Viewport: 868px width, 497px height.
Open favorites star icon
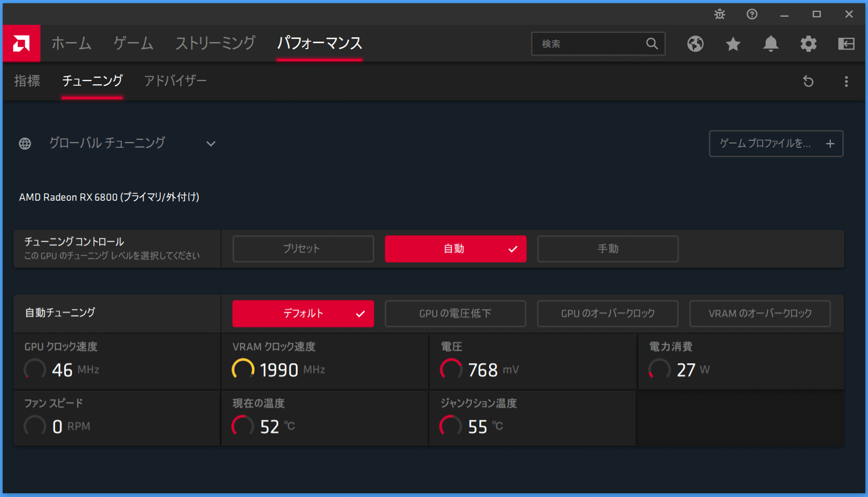tap(733, 44)
